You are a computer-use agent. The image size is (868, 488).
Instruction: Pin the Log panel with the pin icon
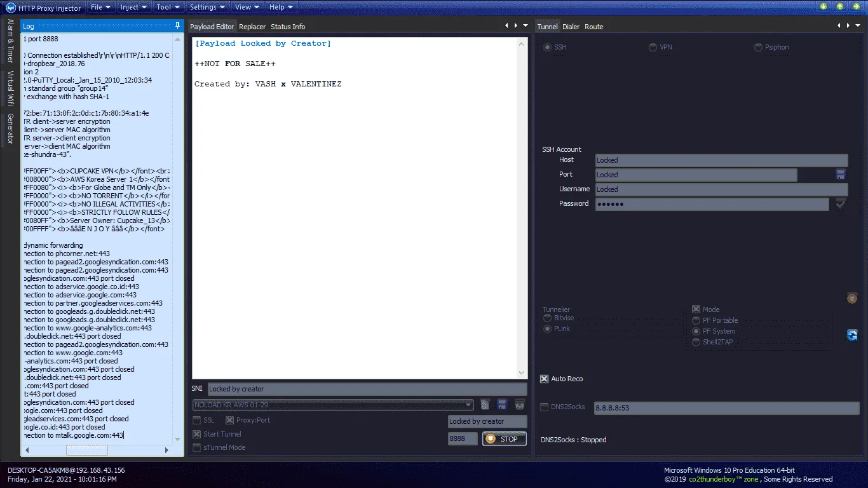coord(177,26)
